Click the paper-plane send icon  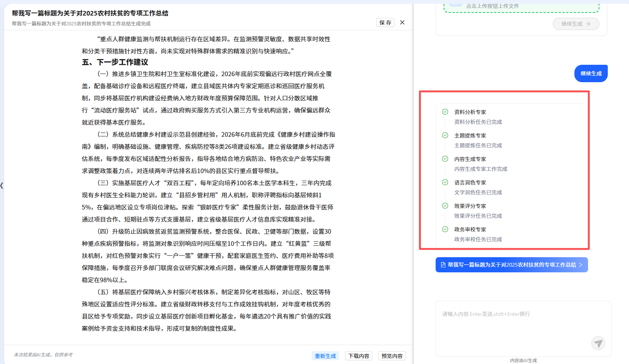(598, 343)
